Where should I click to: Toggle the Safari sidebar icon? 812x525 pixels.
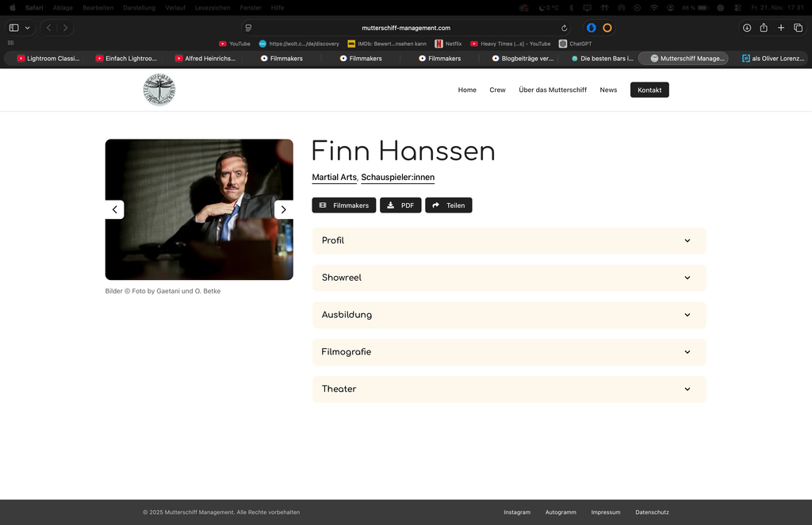pos(14,28)
